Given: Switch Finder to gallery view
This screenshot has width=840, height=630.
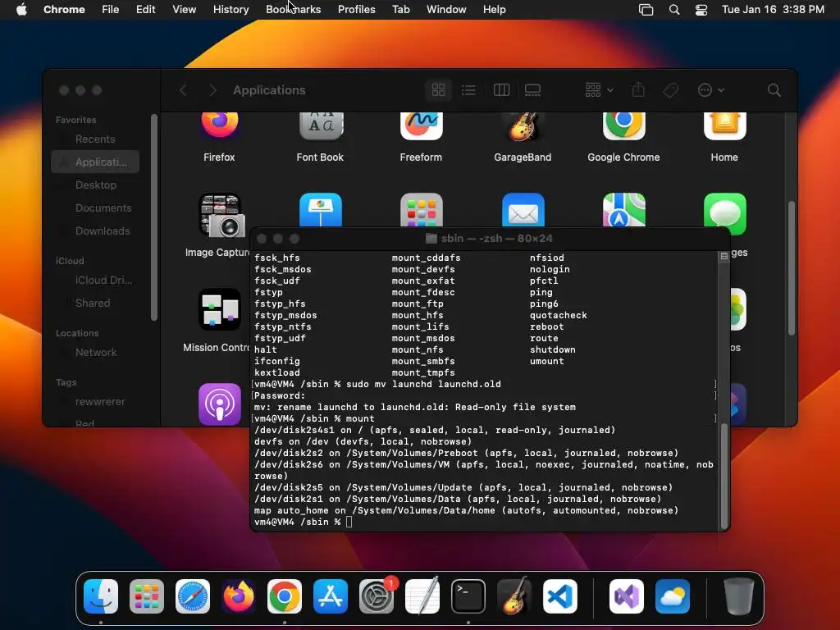Looking at the screenshot, I should point(532,90).
